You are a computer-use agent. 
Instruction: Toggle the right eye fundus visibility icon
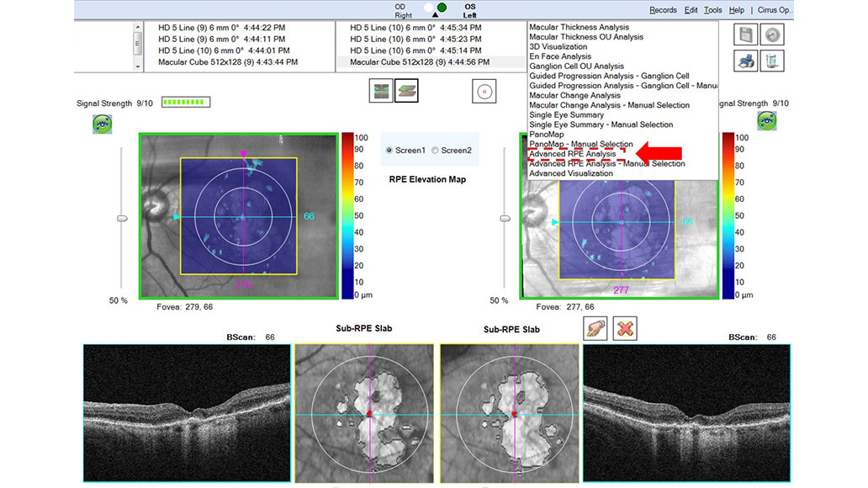(768, 121)
